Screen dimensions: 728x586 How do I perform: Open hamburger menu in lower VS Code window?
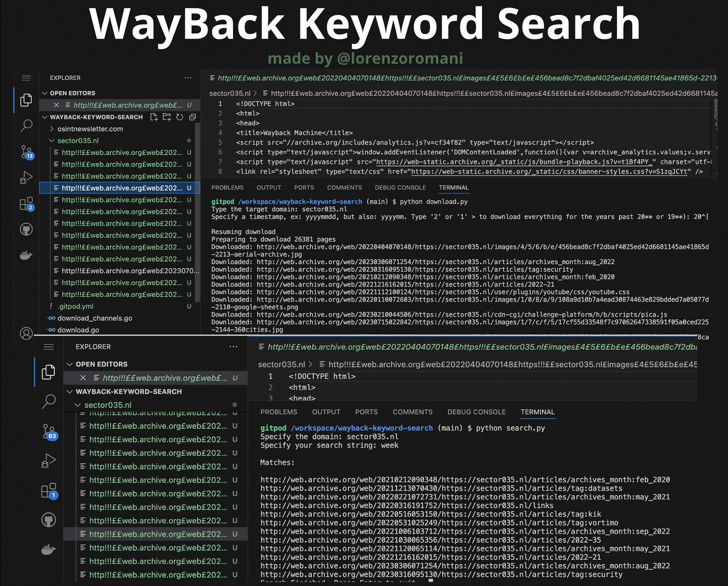pyautogui.click(x=48, y=347)
